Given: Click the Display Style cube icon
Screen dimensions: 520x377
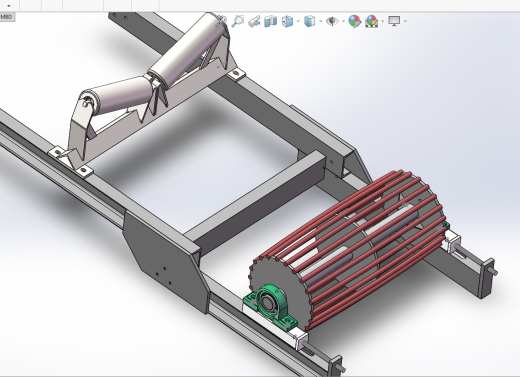Looking at the screenshot, I should pos(310,21).
